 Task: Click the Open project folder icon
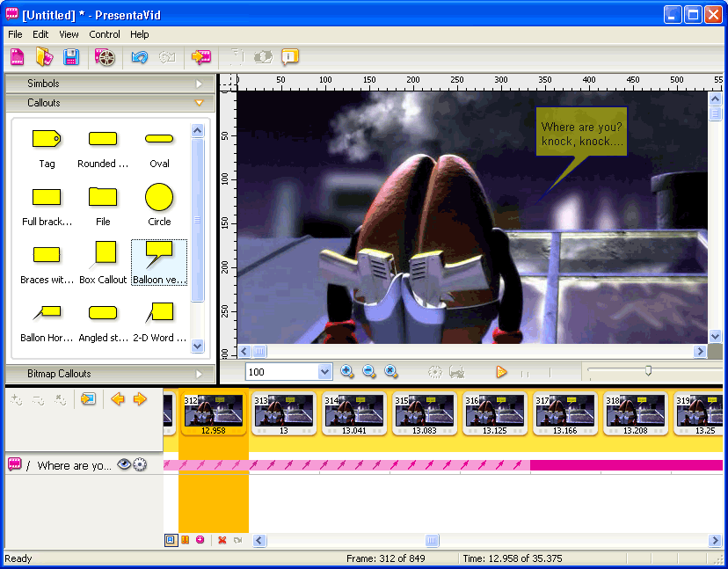coord(45,57)
